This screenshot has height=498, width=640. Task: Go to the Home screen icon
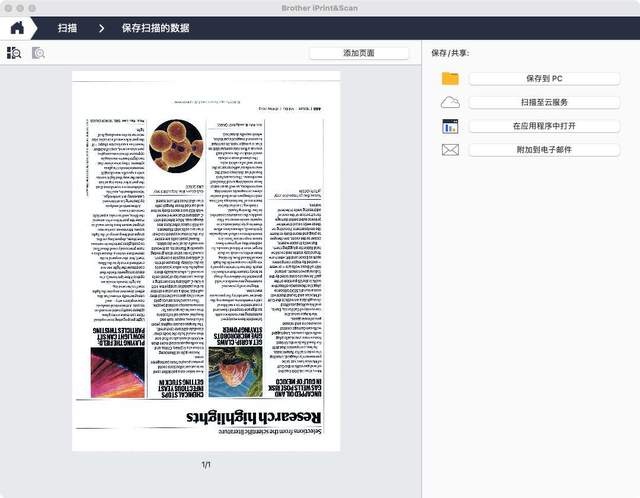click(x=17, y=28)
